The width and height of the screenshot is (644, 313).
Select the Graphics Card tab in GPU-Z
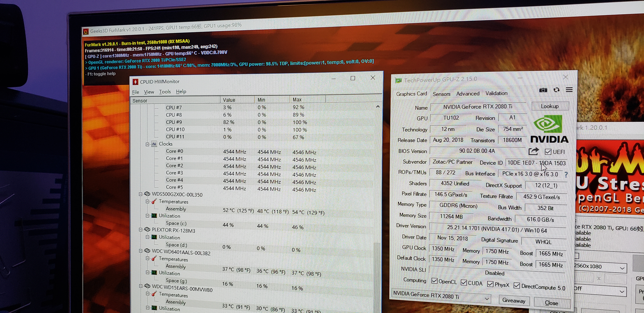[411, 94]
